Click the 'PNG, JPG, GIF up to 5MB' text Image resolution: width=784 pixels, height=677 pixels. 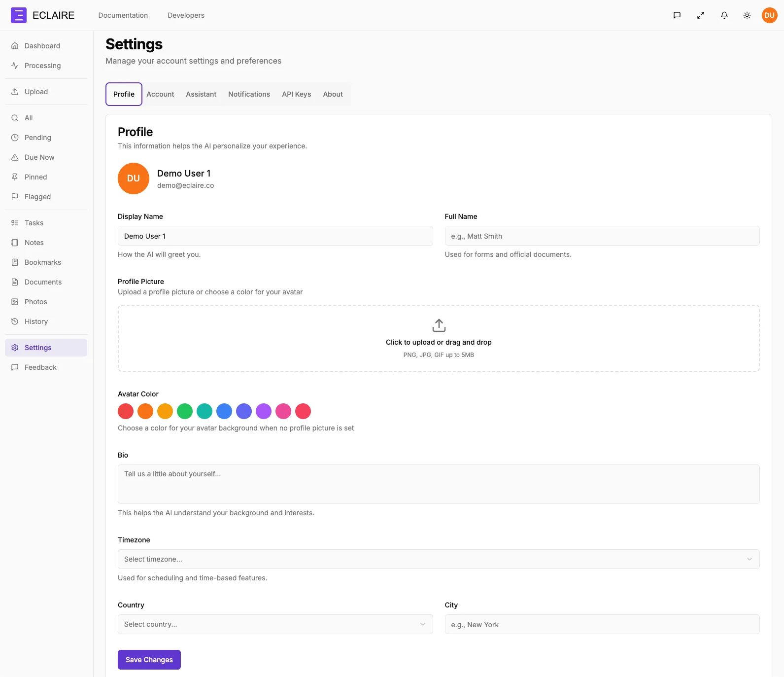tap(439, 355)
